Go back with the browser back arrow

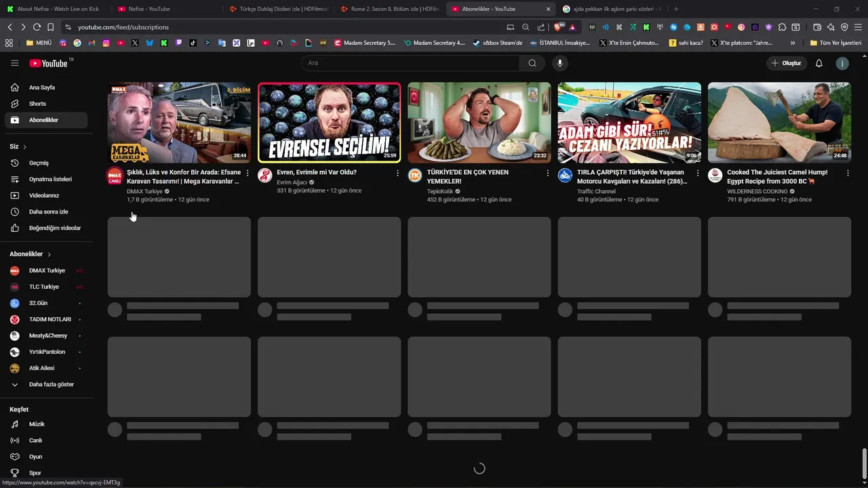[x=9, y=27]
